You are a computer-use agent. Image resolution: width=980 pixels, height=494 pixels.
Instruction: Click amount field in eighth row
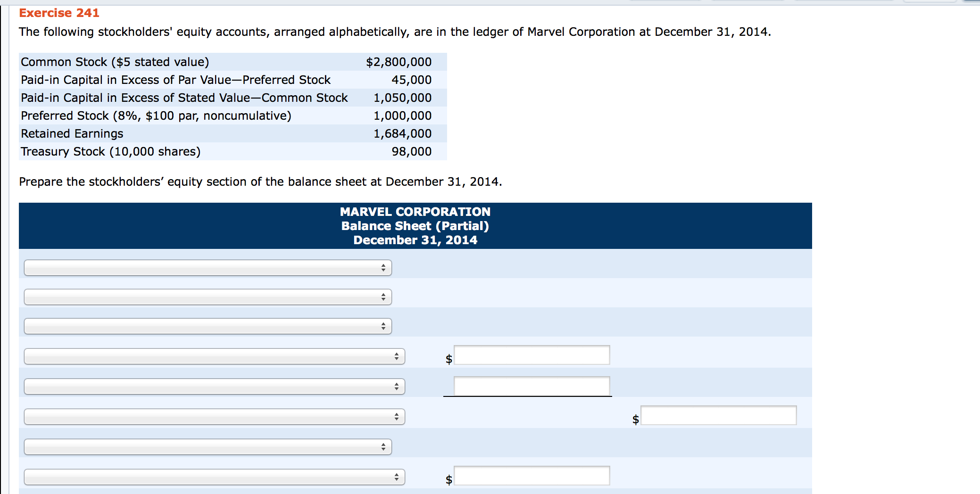click(532, 476)
